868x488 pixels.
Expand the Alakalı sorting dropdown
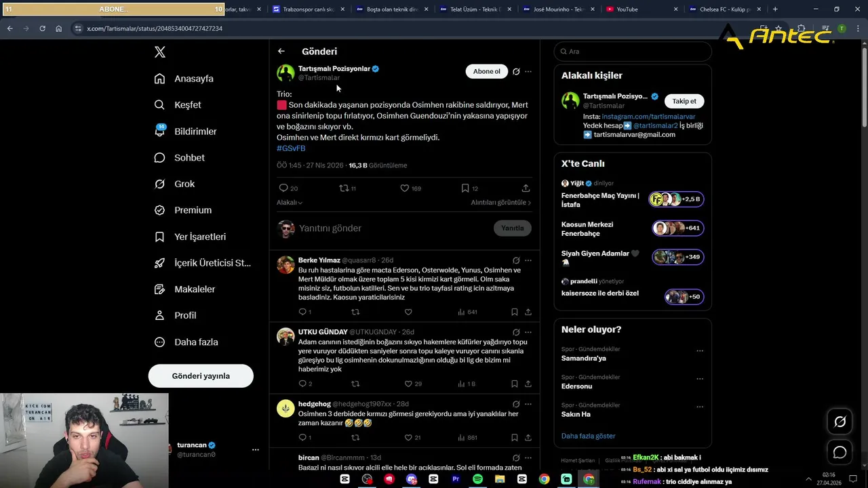pos(290,203)
